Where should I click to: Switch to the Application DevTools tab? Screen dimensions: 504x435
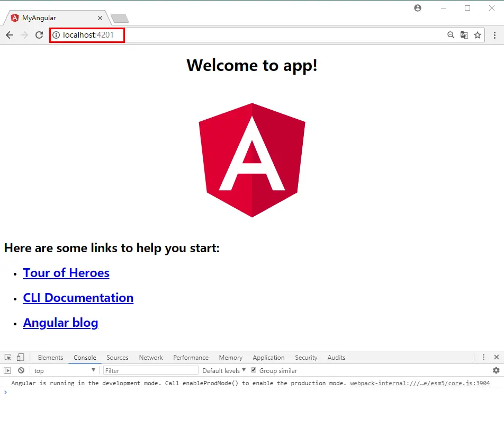(268, 358)
